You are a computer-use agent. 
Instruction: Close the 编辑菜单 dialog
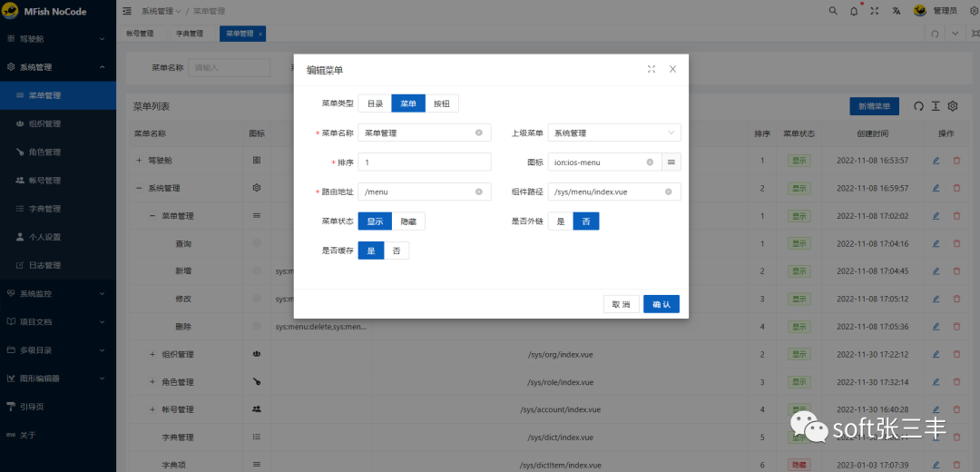(672, 69)
